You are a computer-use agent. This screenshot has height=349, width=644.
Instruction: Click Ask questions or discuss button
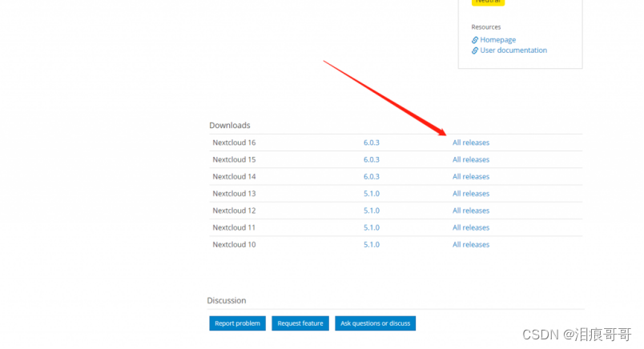(376, 323)
